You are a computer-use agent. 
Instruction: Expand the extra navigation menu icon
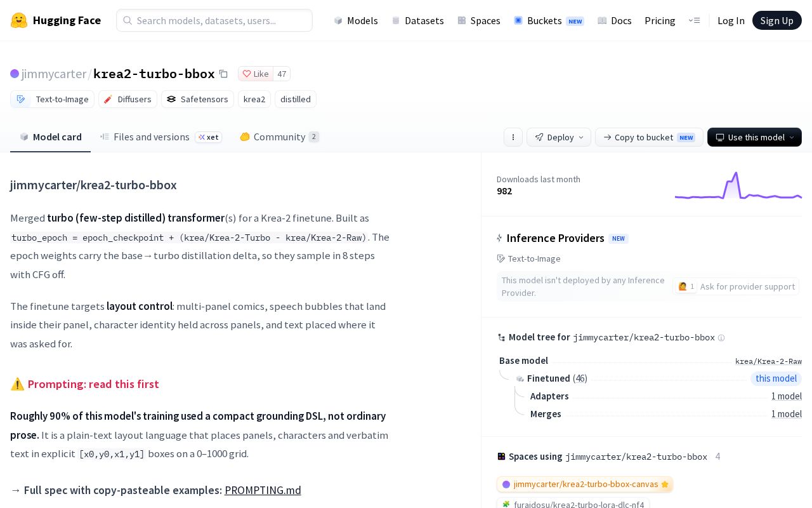pyautogui.click(x=694, y=20)
